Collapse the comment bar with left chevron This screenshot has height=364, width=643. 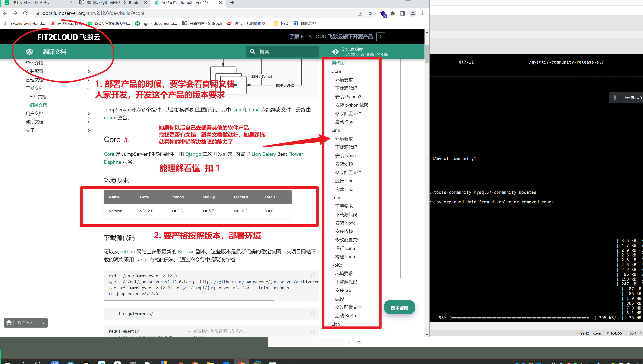pyautogui.click(x=43, y=323)
